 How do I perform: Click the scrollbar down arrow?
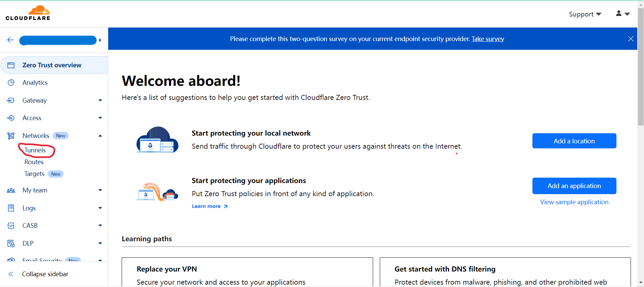coord(641,283)
